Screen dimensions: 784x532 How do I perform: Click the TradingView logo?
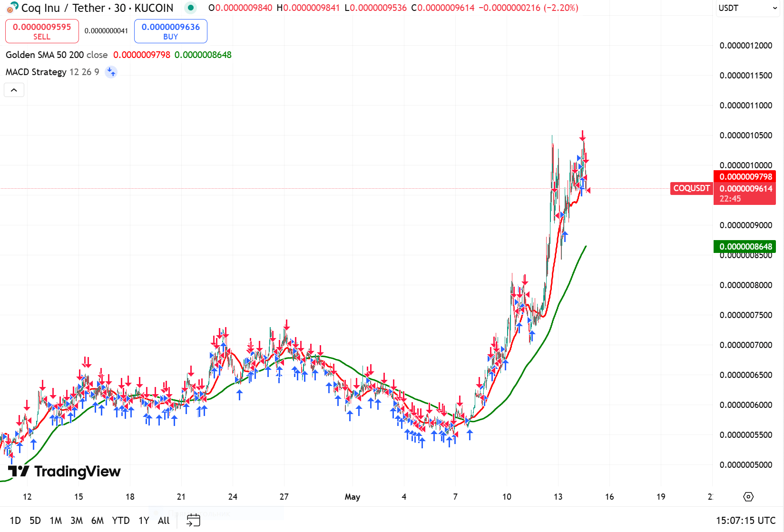coord(65,471)
